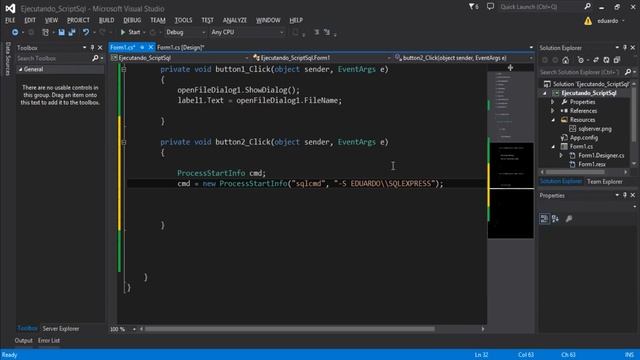
Task: Collapse the Resources folder node
Action: 553,120
